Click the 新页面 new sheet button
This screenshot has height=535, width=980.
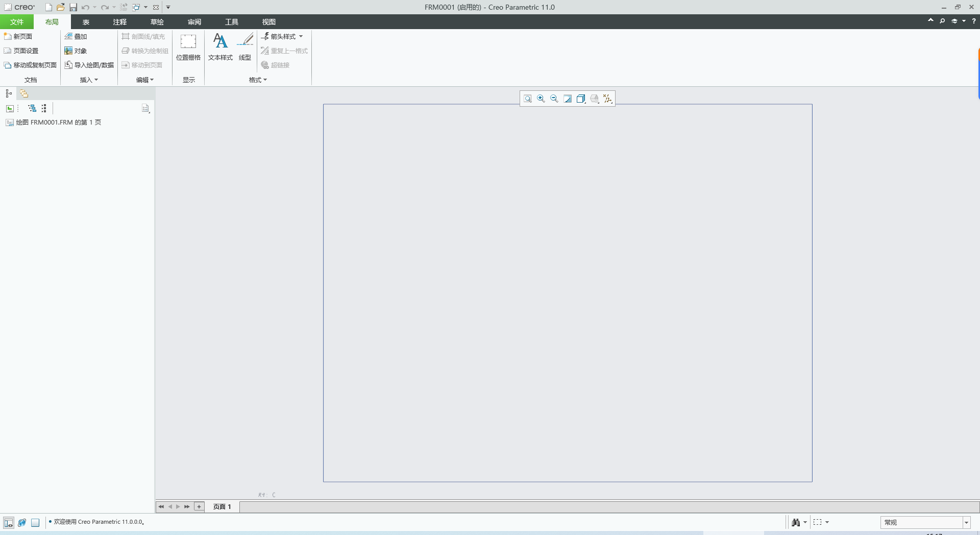coord(19,36)
